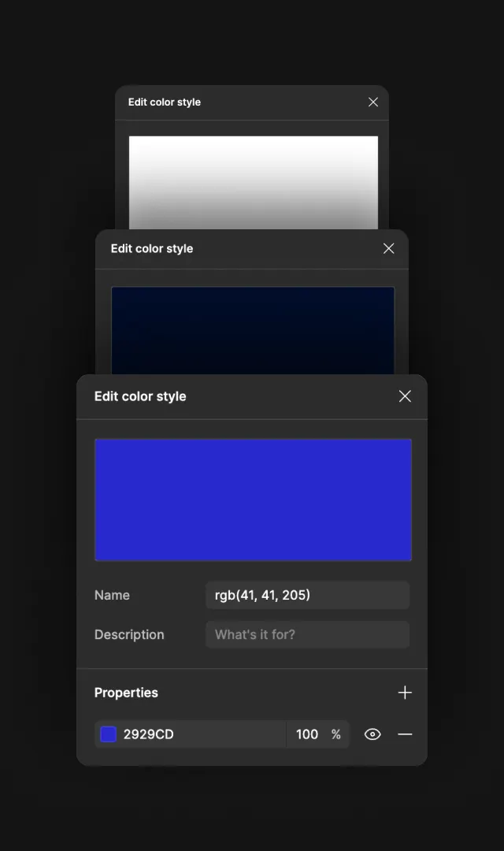Click the Description field "What's it for?"
Viewport: 504px width, 851px height.
pos(308,634)
